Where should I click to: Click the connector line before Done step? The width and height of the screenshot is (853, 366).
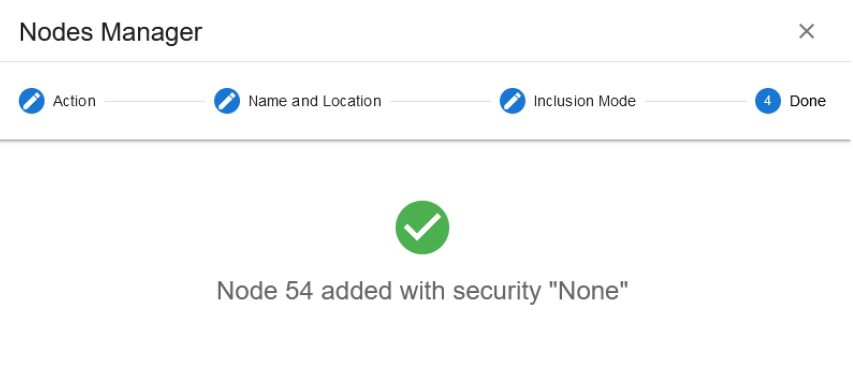pos(695,101)
